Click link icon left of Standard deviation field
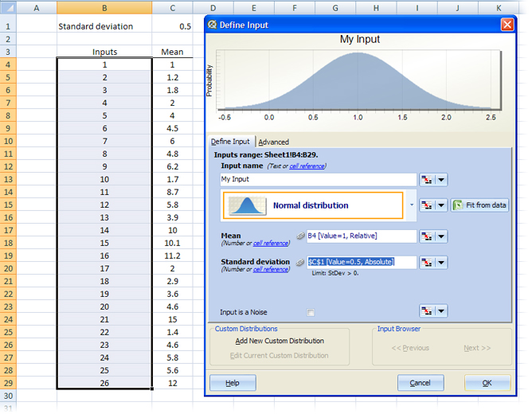The height and width of the screenshot is (414, 532). pyautogui.click(x=300, y=262)
